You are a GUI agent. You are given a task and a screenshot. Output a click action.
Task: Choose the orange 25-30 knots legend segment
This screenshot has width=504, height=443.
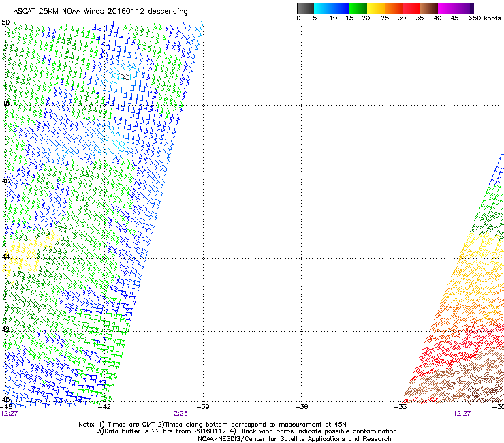[394, 8]
